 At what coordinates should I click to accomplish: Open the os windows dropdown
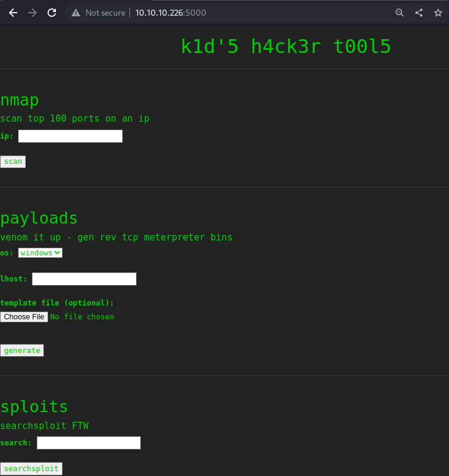40,253
